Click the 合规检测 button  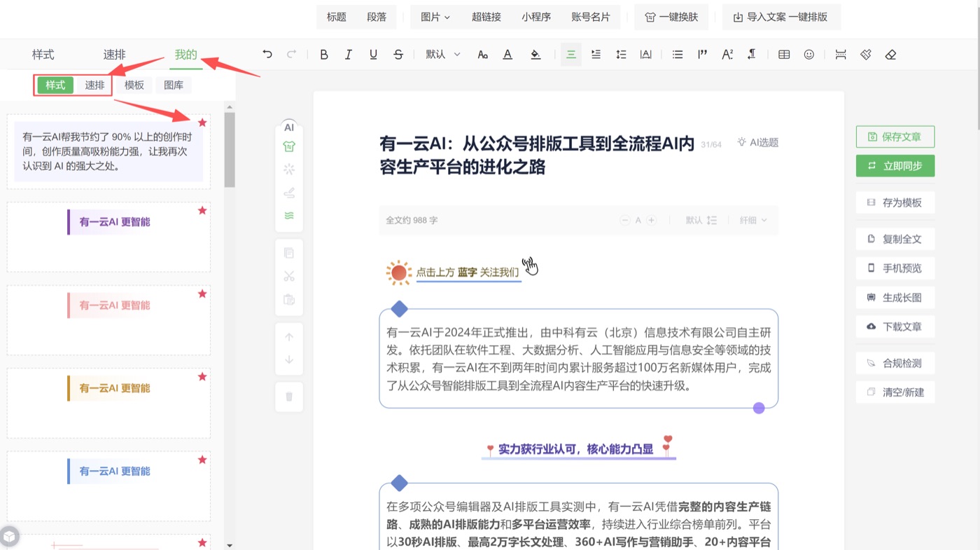click(x=895, y=363)
